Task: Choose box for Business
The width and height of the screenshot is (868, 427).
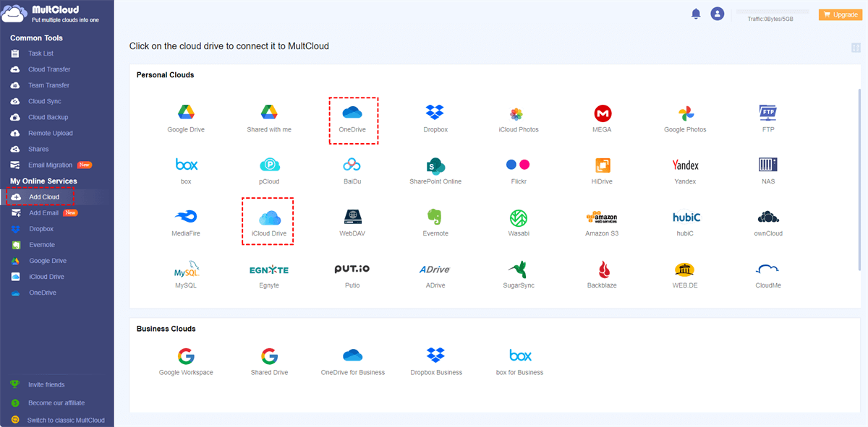Action: [x=519, y=362]
